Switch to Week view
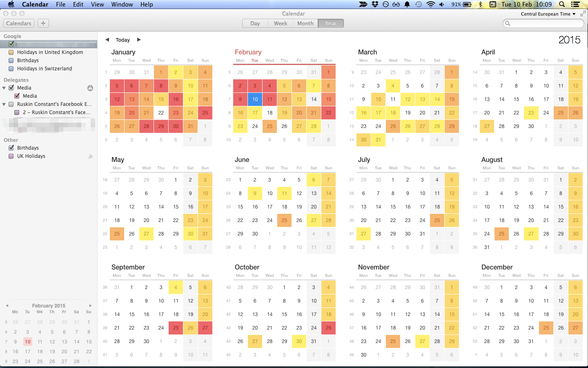The width and height of the screenshot is (588, 368). click(x=281, y=23)
